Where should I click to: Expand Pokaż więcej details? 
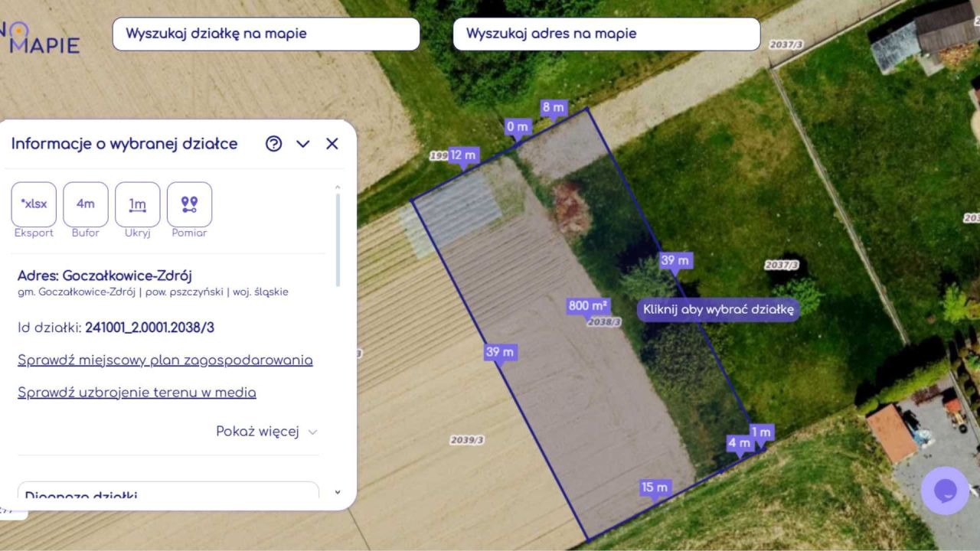click(x=266, y=432)
